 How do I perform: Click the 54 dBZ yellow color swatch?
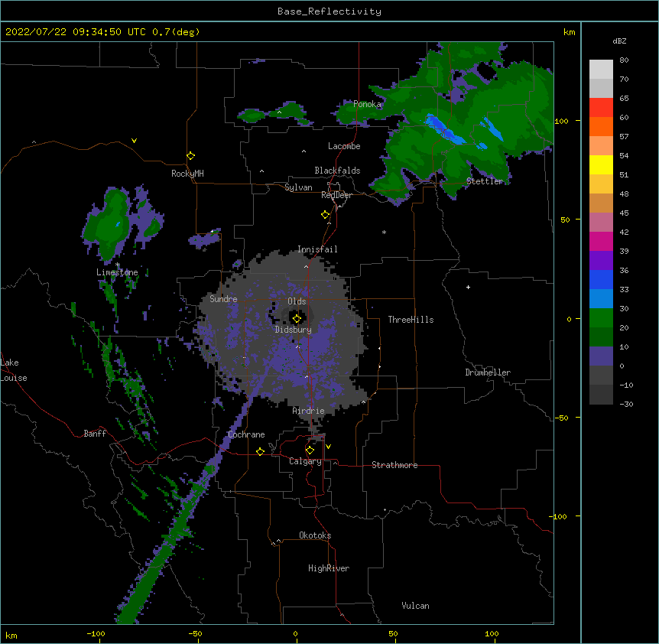point(601,164)
